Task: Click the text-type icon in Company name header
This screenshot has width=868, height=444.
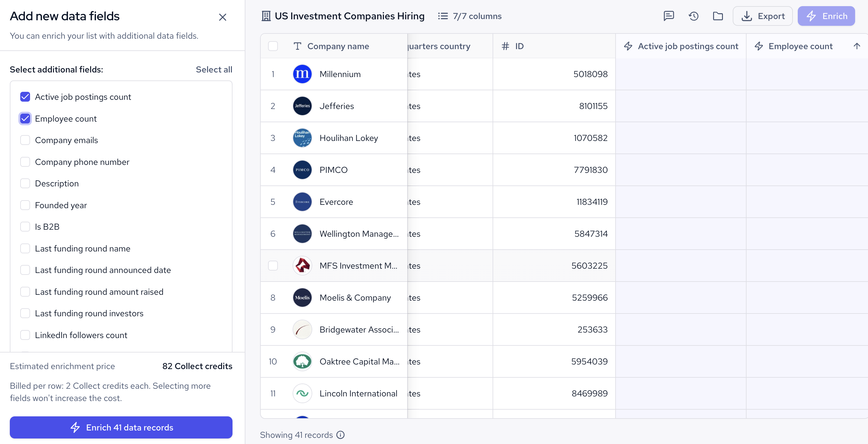Action: 297,46
